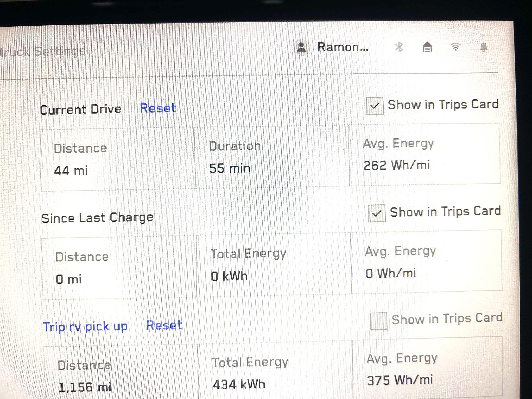The width and height of the screenshot is (532, 399).
Task: Tap the 0 mi distance value
Action: pyautogui.click(x=68, y=279)
